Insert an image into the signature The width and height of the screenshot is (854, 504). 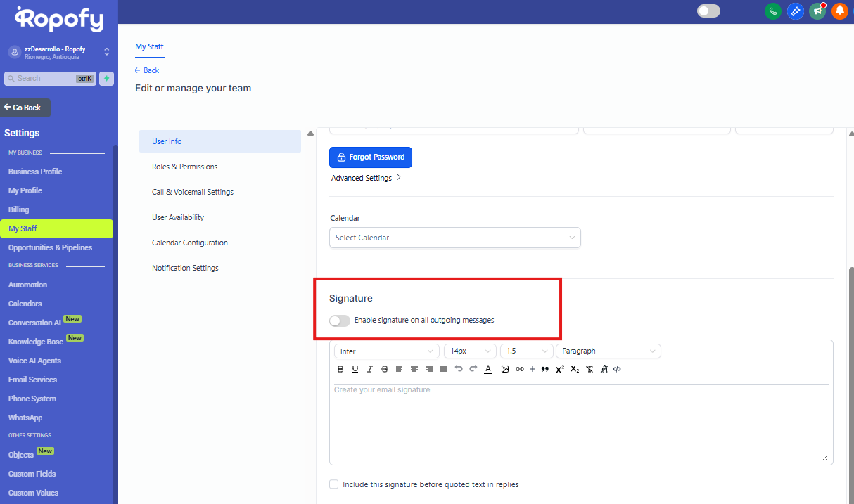click(x=505, y=369)
